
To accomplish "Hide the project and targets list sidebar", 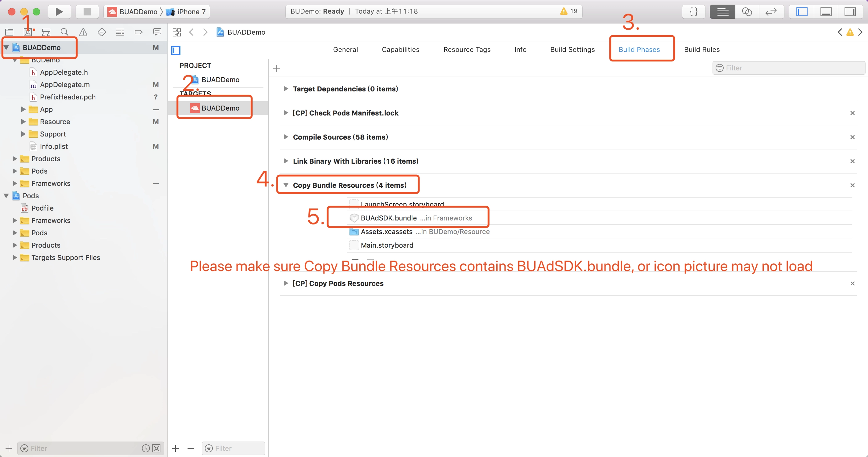I will click(x=176, y=50).
